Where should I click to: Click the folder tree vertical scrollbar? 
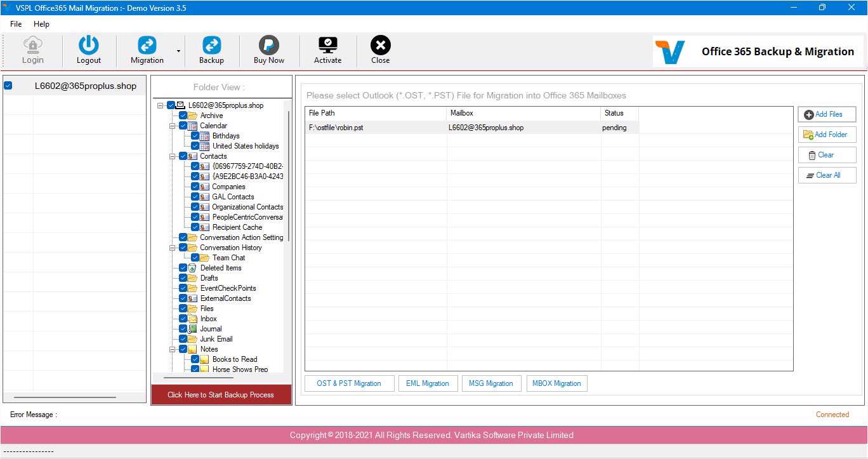pyautogui.click(x=289, y=176)
